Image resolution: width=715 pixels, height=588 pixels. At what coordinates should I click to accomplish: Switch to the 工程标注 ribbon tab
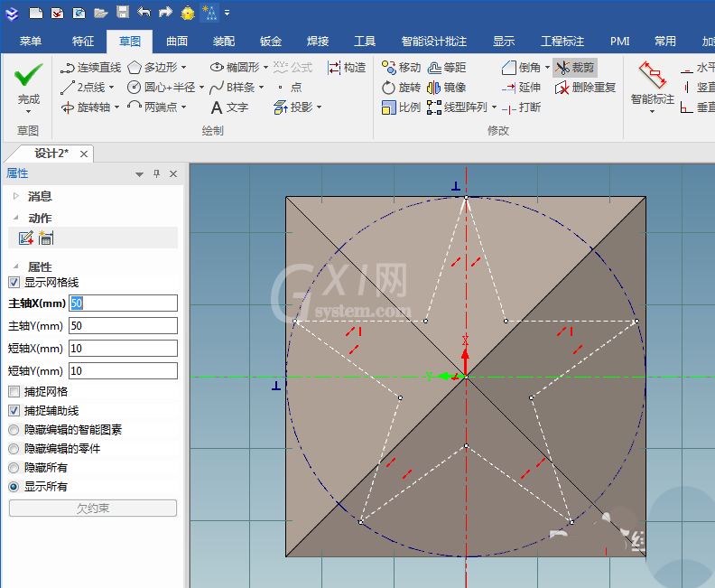(562, 42)
